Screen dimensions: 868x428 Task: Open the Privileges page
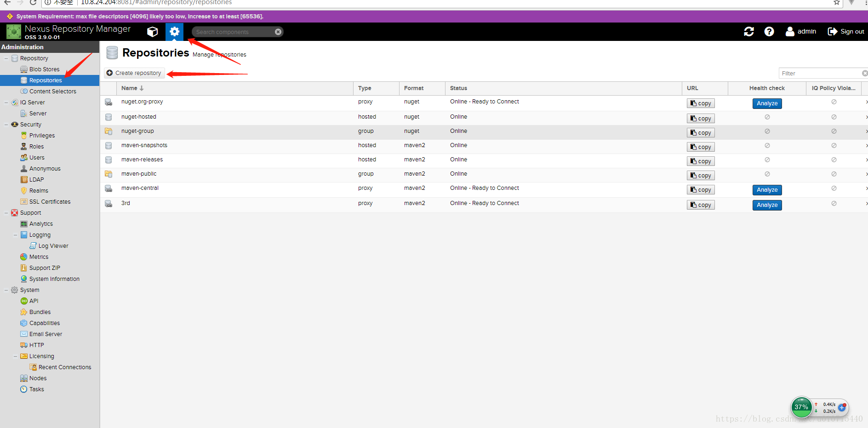pyautogui.click(x=42, y=136)
